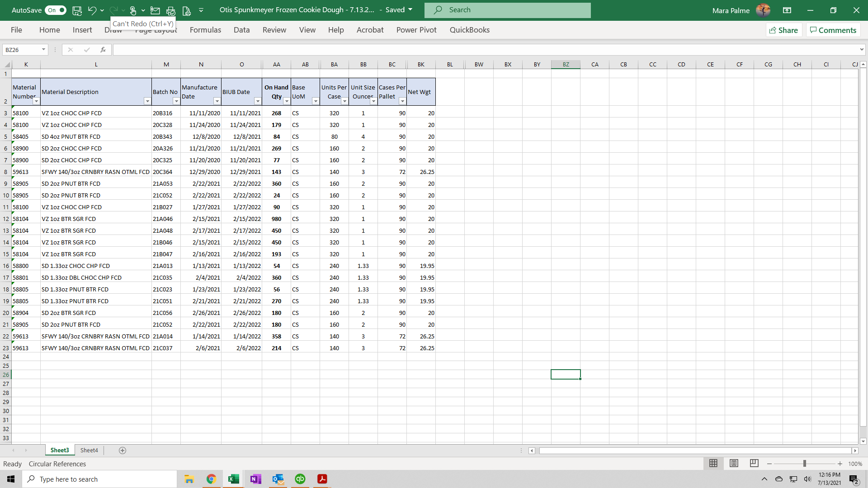Toggle the AutoSave switch

pyautogui.click(x=56, y=10)
